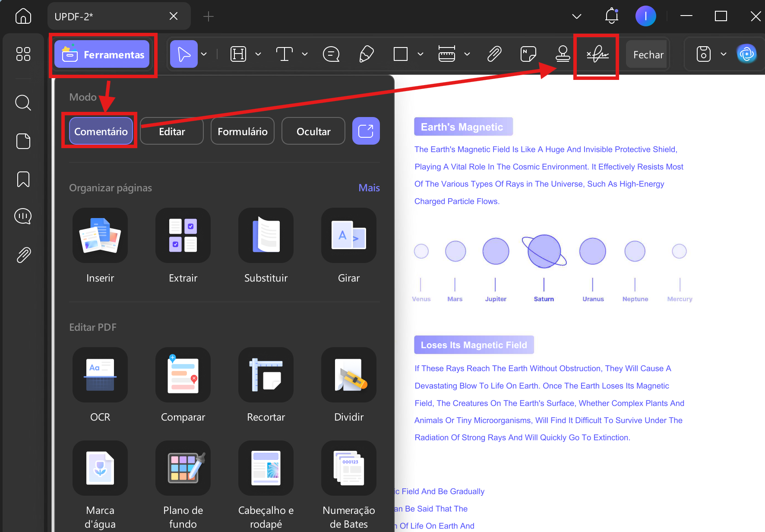765x532 pixels.
Task: Add a new tab with plus button
Action: (x=209, y=16)
